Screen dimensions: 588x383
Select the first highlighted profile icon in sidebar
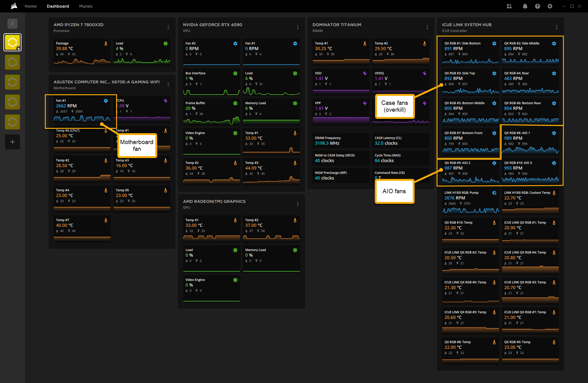click(12, 42)
